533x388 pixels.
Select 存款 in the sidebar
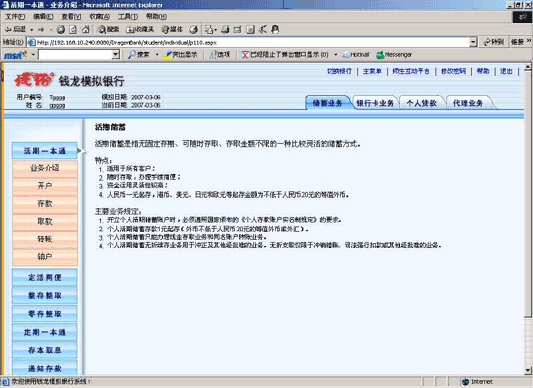45,203
